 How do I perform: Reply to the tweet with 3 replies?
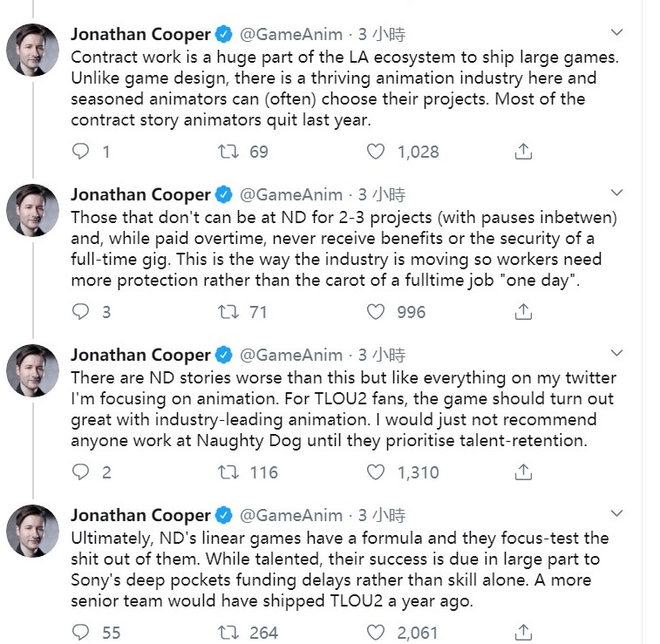pos(80,312)
